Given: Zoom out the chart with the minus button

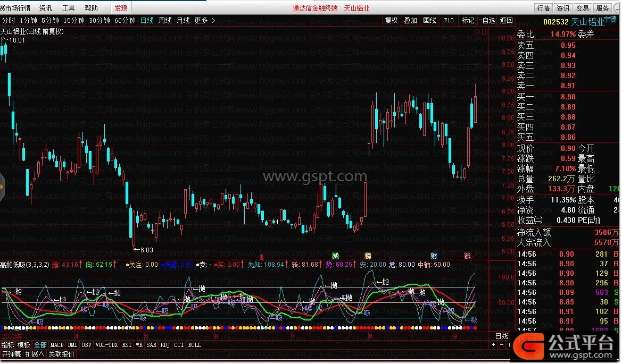Looking at the screenshot, I should click(x=502, y=345).
